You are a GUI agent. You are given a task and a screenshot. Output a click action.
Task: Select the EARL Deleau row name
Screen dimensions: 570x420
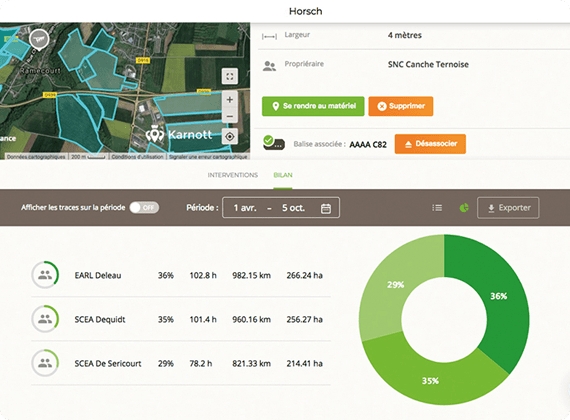click(98, 276)
